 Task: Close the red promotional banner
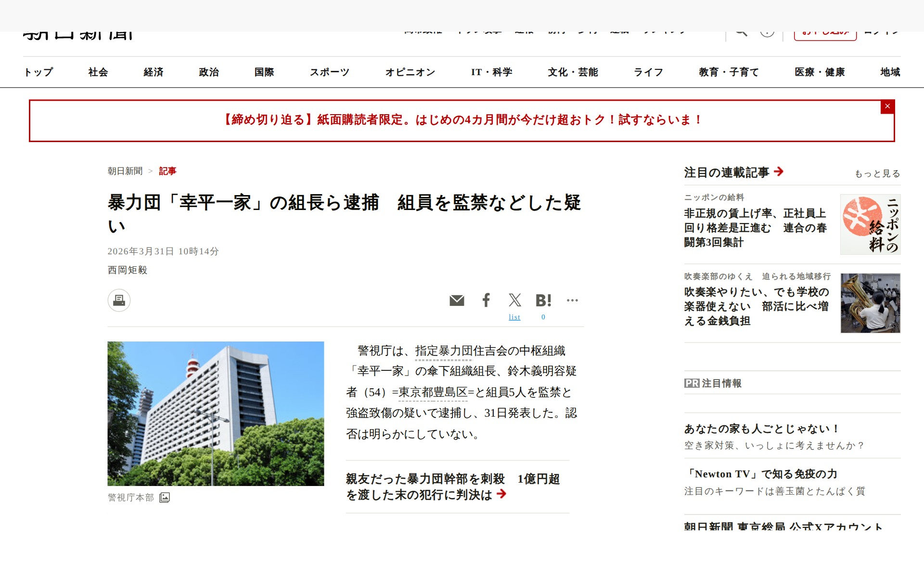click(x=887, y=106)
